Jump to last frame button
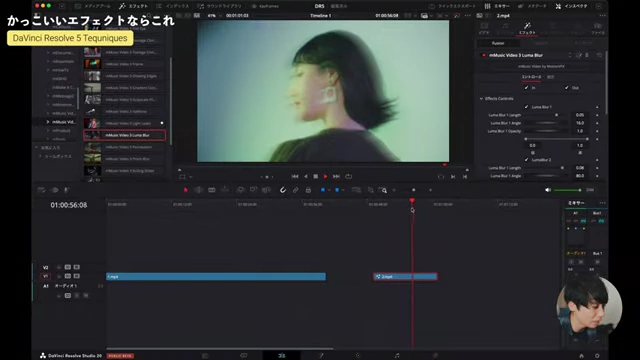Image resolution: width=640 pixels, height=360 pixels. pyautogui.click(x=336, y=177)
